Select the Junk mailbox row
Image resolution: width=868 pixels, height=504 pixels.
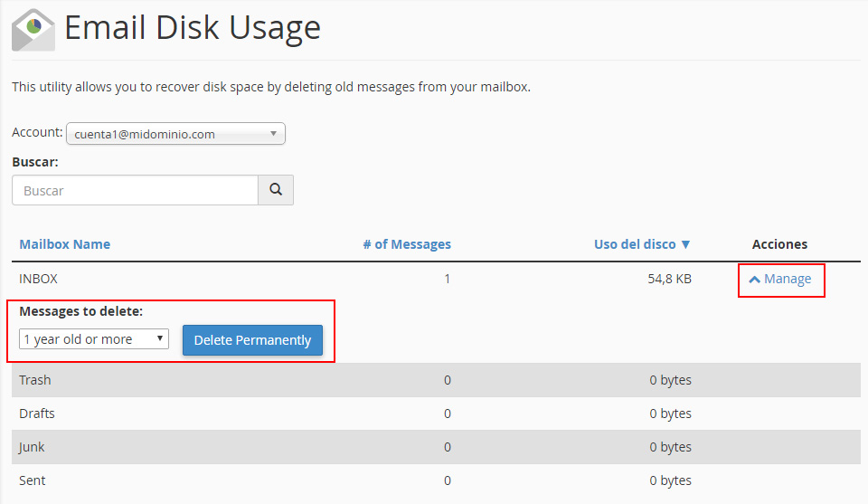32,447
